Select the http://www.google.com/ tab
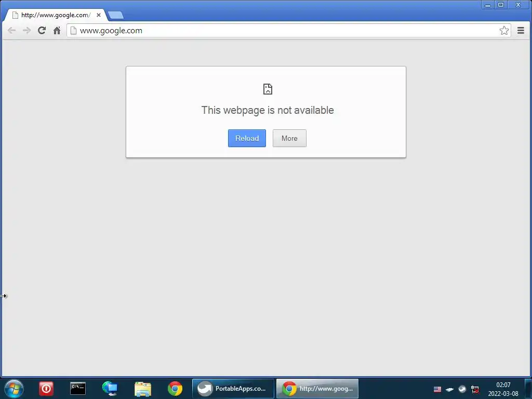Screen dimensions: 532x399 (x=56, y=15)
